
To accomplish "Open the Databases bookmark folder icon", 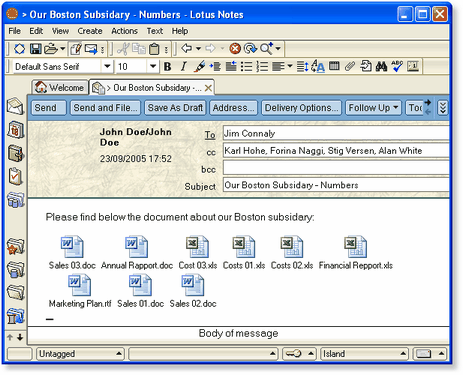I will pos(15,269).
